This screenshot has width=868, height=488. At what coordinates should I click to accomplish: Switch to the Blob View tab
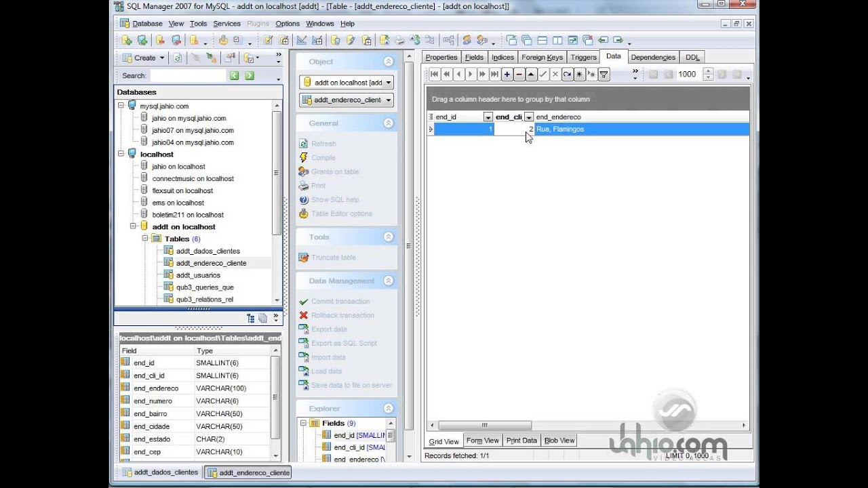click(559, 441)
